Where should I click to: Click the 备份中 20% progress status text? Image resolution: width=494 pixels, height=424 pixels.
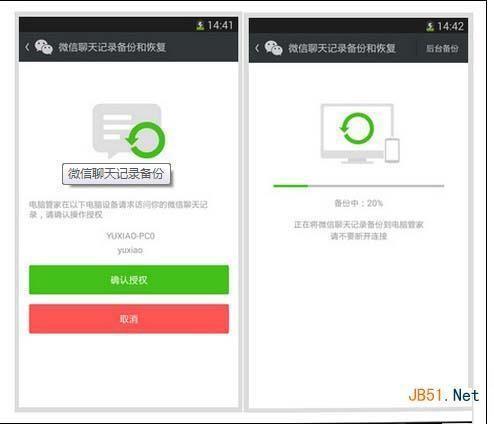click(x=359, y=203)
